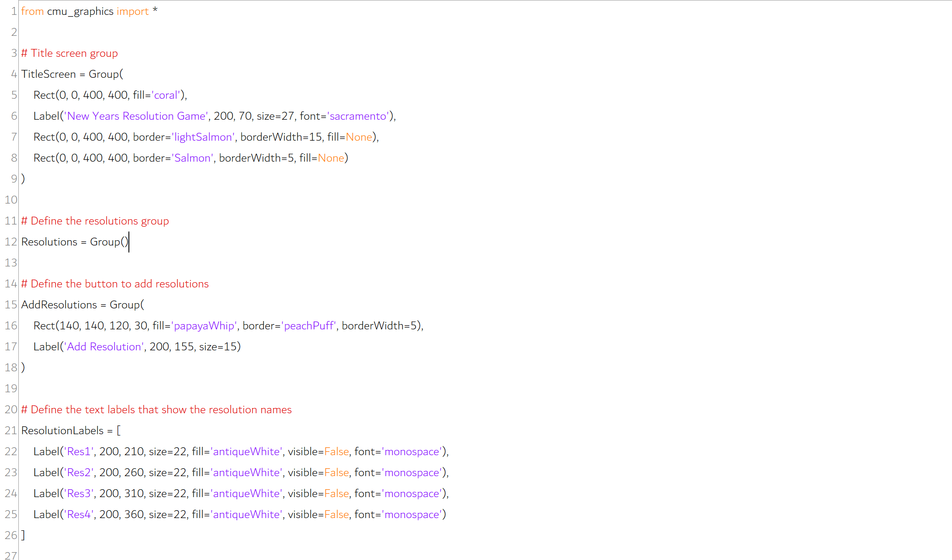Image resolution: width=952 pixels, height=560 pixels.
Task: Click the 'monospace' string on Res4 line
Action: (x=412, y=515)
